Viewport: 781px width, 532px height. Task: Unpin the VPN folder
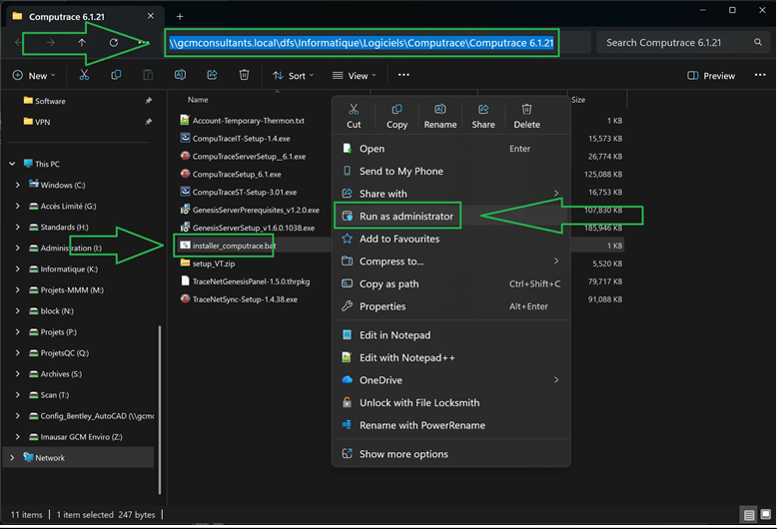pos(149,122)
